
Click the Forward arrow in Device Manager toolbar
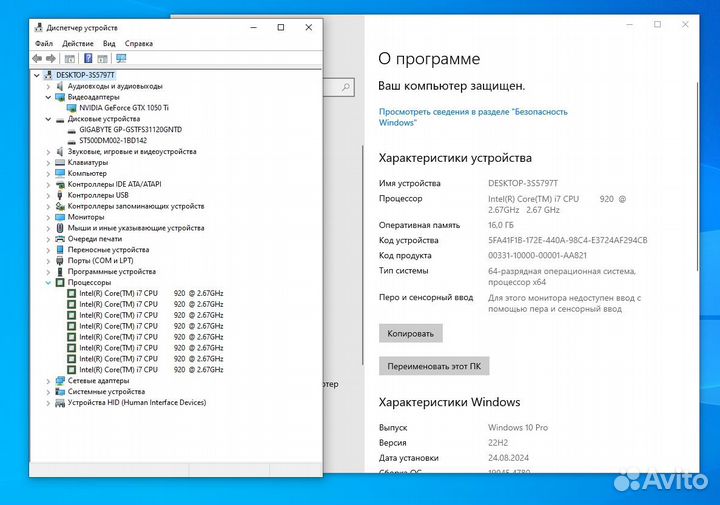tap(51, 58)
